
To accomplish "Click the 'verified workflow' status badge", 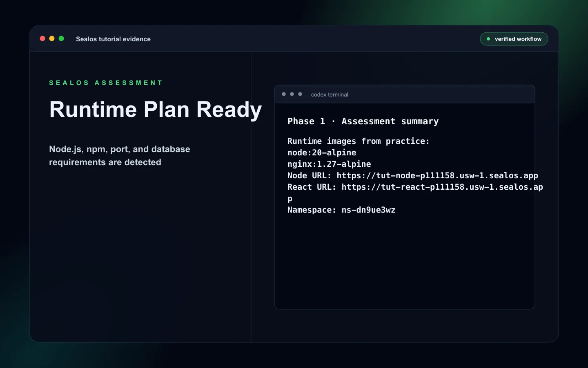I will (x=514, y=39).
